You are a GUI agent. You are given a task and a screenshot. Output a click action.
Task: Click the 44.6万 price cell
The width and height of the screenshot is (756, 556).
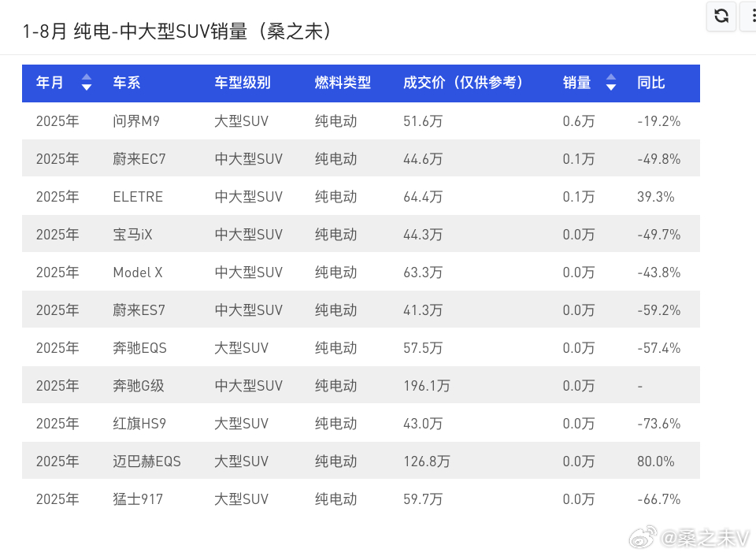click(x=423, y=158)
